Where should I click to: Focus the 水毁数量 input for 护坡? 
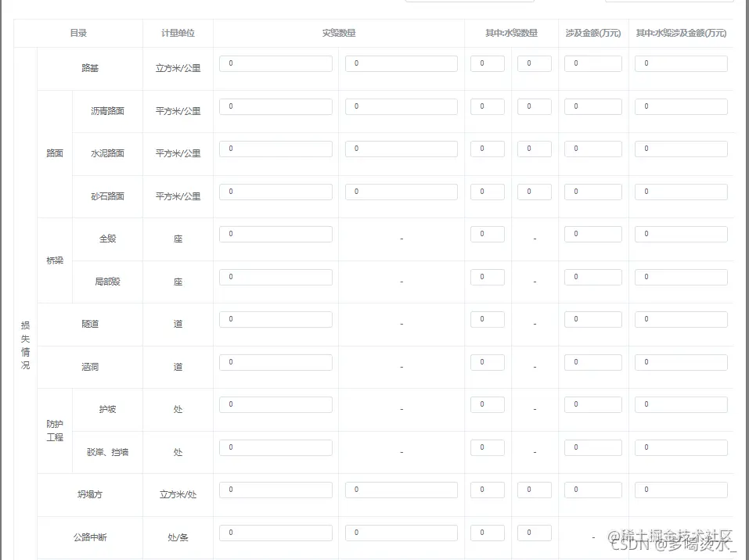coord(488,405)
